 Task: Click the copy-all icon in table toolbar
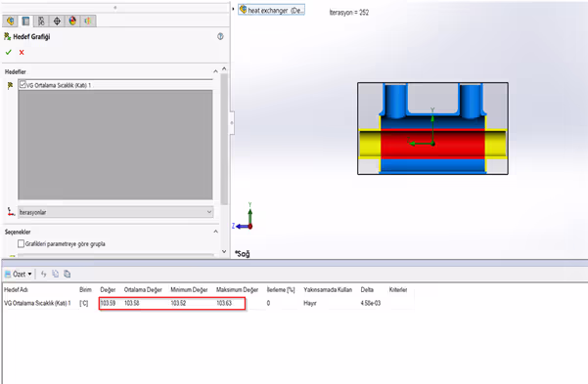point(68,274)
